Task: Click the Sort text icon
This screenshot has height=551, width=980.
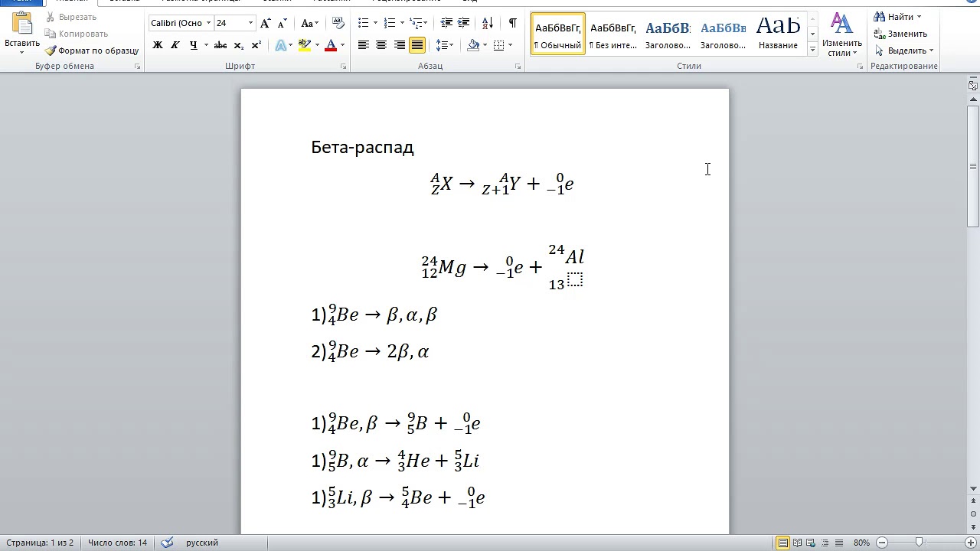Action: (489, 23)
